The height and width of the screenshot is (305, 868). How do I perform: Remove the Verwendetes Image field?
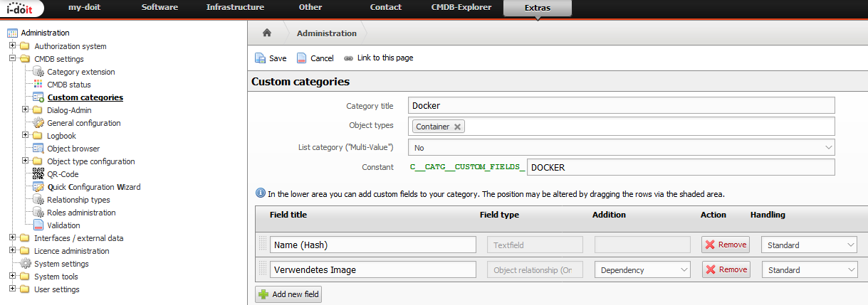726,269
